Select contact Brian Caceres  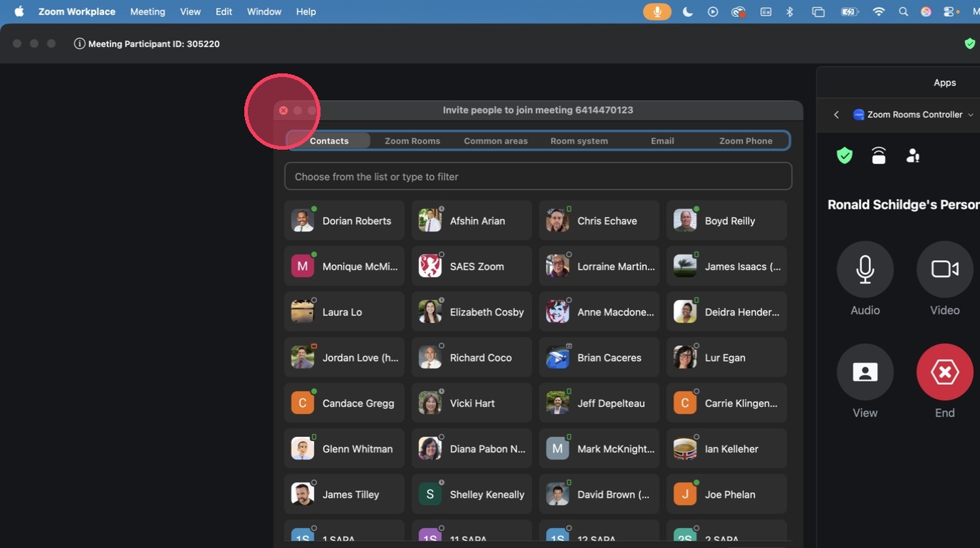click(599, 357)
